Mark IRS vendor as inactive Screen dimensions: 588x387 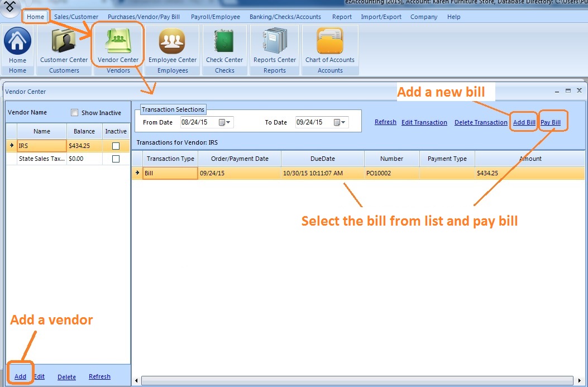[116, 146]
